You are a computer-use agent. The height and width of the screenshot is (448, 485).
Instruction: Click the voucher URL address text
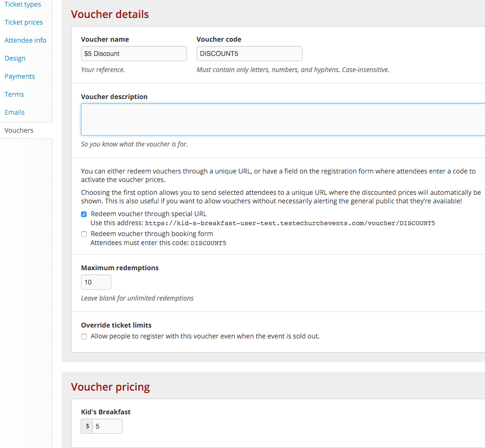pos(290,223)
